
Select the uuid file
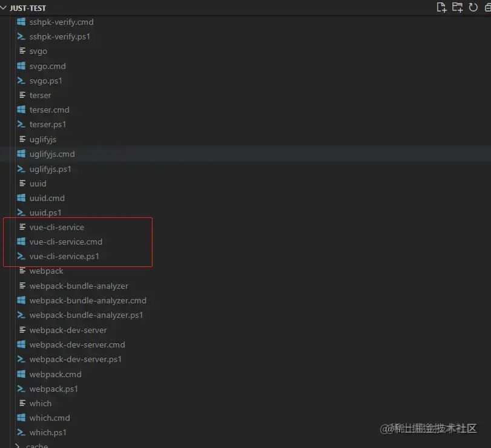38,183
